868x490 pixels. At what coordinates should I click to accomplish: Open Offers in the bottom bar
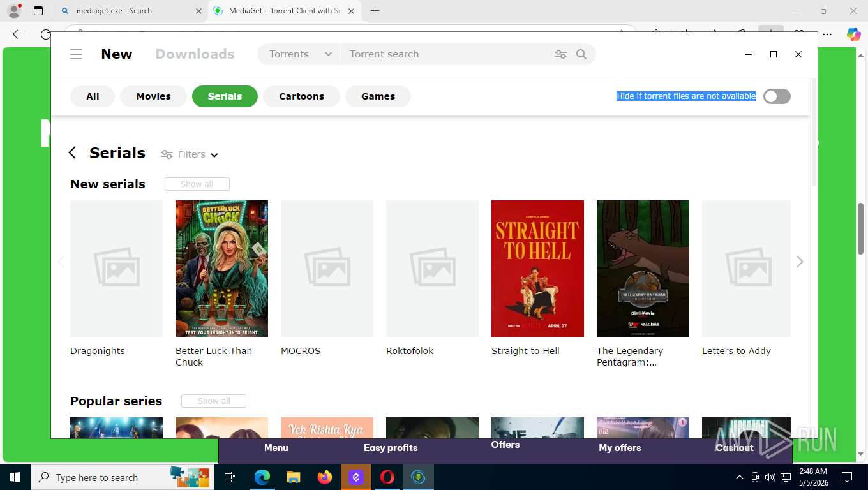pyautogui.click(x=505, y=445)
